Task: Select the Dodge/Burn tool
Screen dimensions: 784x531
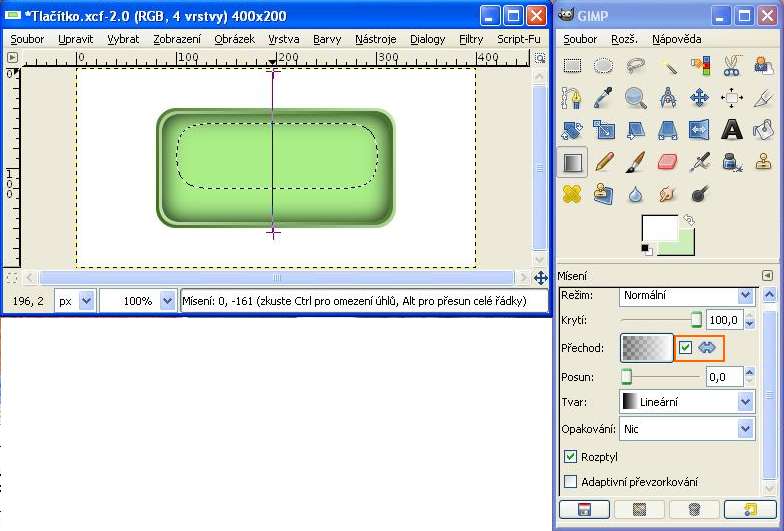Action: [x=700, y=194]
